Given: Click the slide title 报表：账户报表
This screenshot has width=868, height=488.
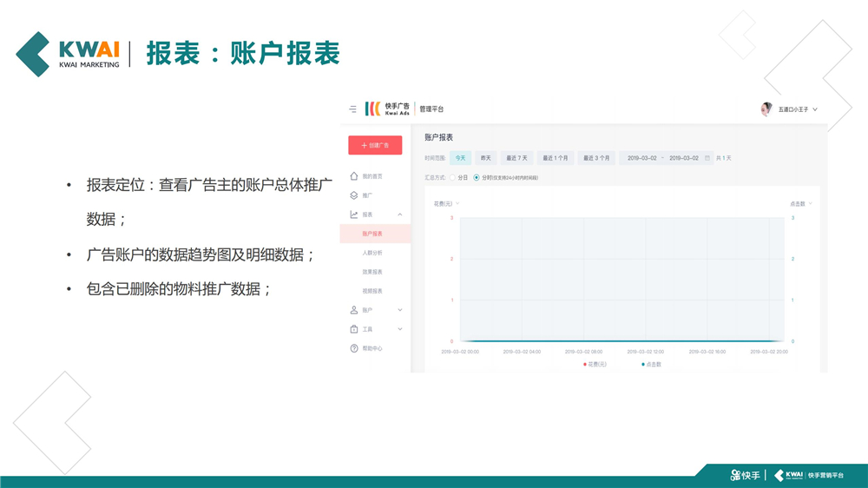Looking at the screenshot, I should (x=243, y=54).
